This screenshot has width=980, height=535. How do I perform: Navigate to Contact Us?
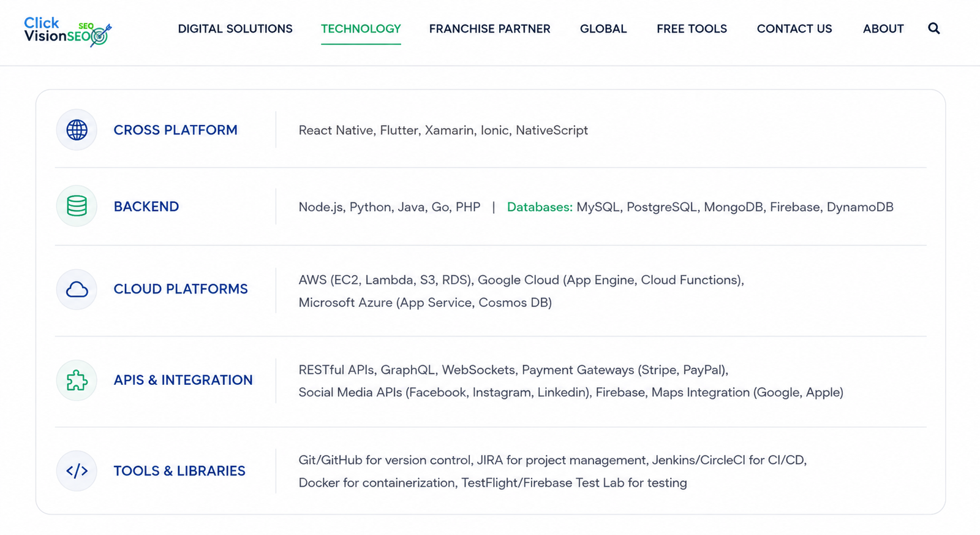pyautogui.click(x=794, y=29)
